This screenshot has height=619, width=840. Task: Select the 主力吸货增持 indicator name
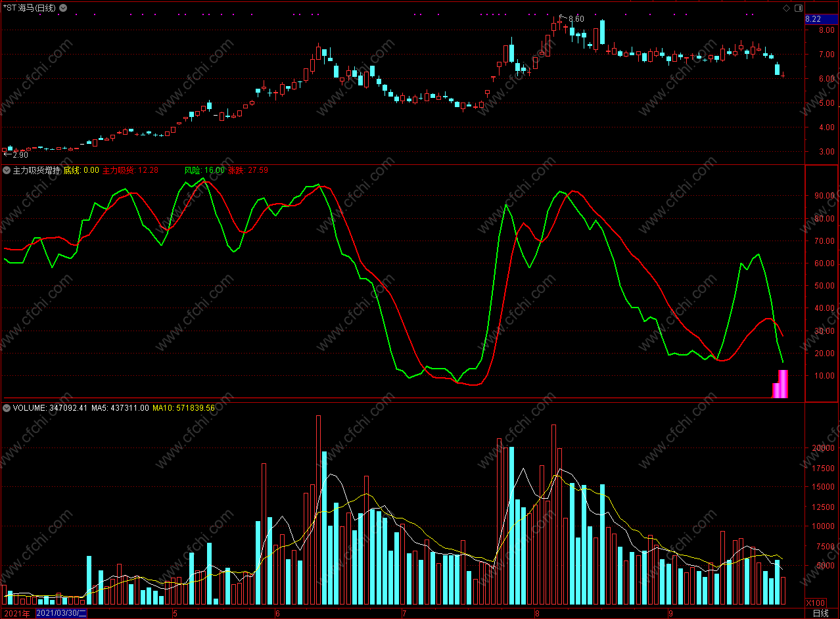(x=37, y=170)
